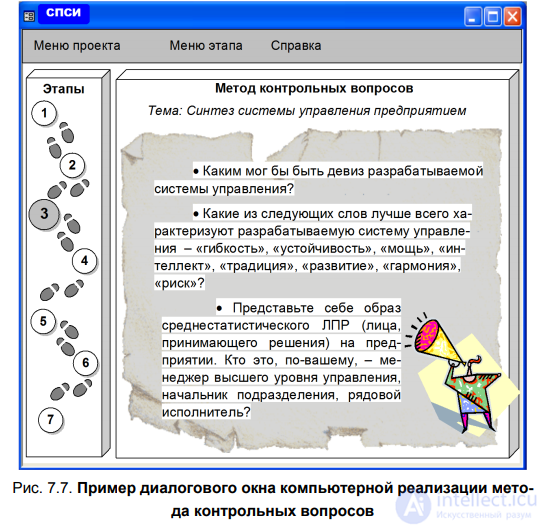
Task: Click the heading Метод контрольных вопросов
Action: point(314,88)
